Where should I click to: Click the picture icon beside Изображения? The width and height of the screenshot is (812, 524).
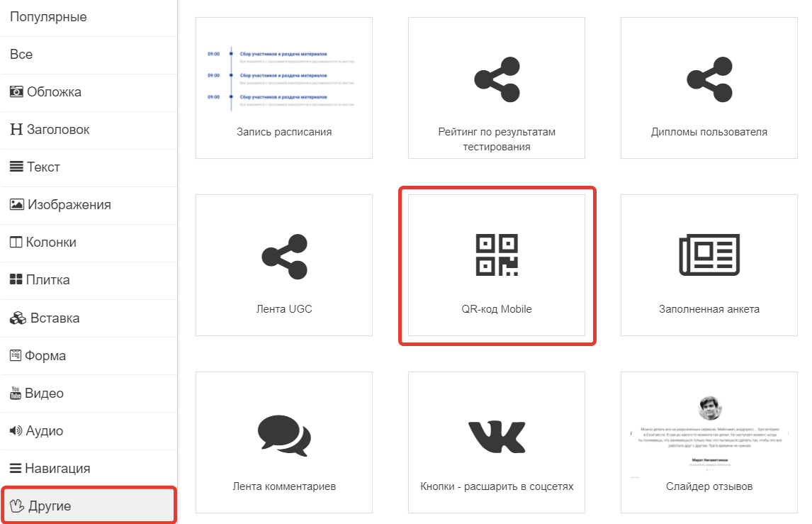(x=17, y=204)
